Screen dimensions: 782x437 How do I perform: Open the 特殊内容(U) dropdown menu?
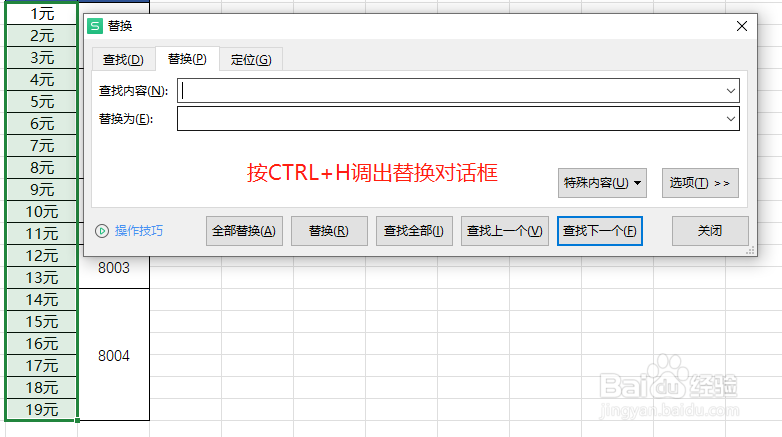click(x=602, y=183)
